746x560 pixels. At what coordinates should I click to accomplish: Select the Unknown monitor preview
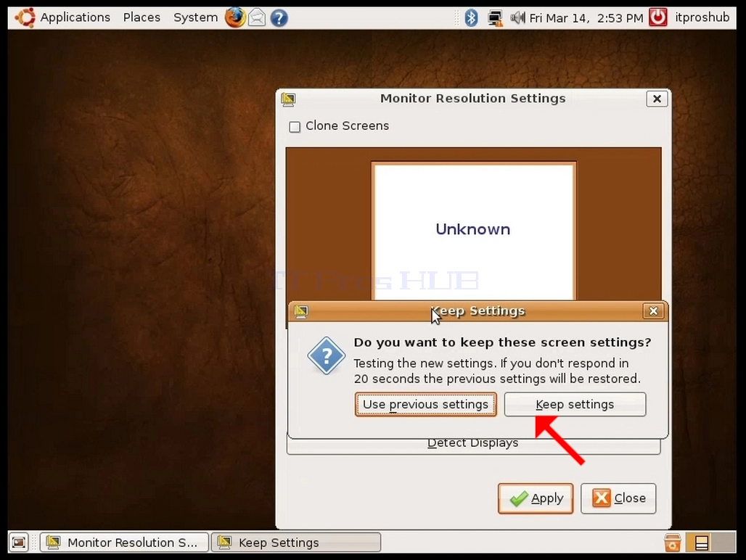474,231
